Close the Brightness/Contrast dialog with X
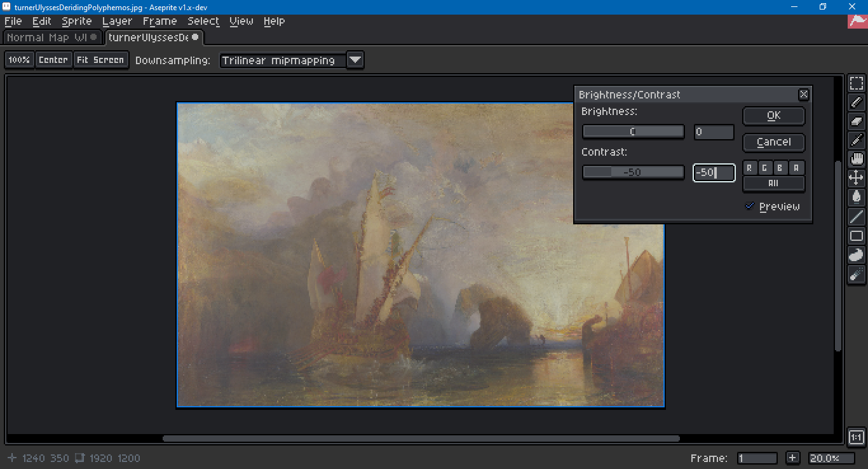This screenshot has height=469, width=868. [x=804, y=95]
